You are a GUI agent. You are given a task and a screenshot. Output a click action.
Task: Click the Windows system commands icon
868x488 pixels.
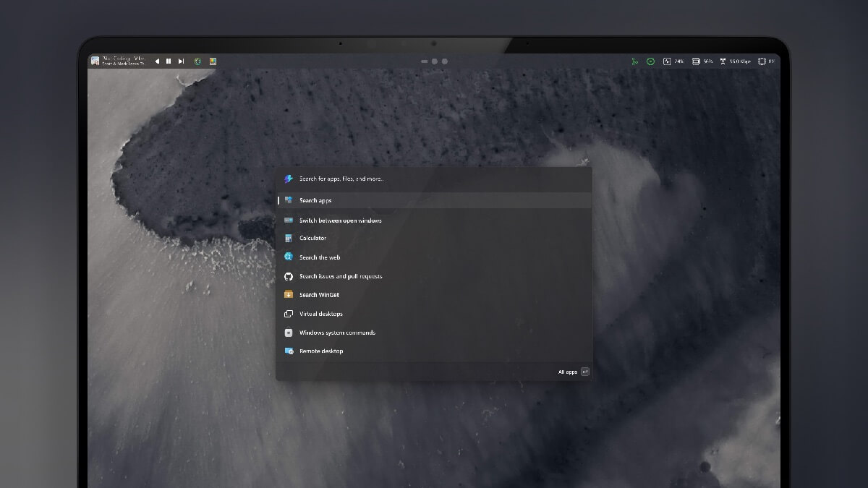pyautogui.click(x=289, y=333)
